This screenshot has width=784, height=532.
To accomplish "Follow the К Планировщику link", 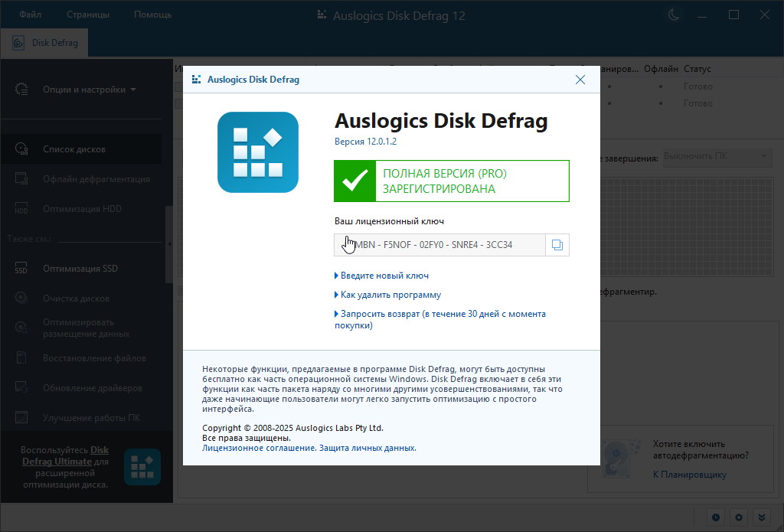I will 690,475.
